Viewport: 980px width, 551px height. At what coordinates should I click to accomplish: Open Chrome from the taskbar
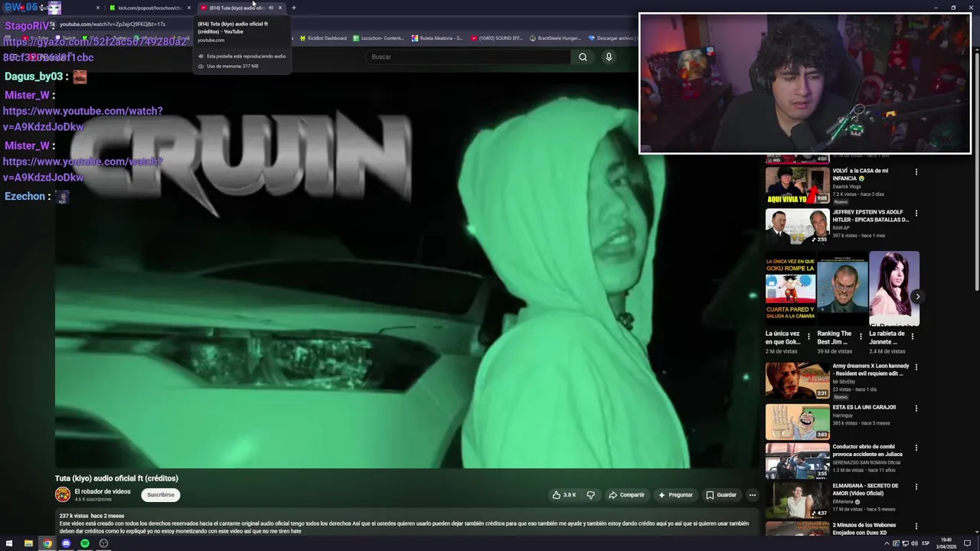[x=47, y=543]
